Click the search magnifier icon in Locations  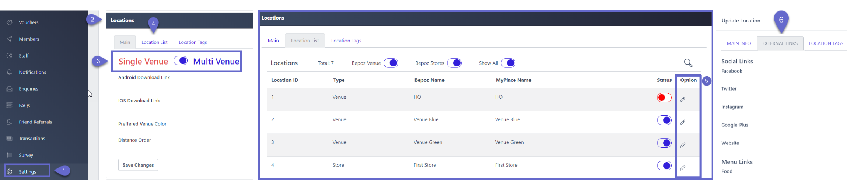[688, 63]
